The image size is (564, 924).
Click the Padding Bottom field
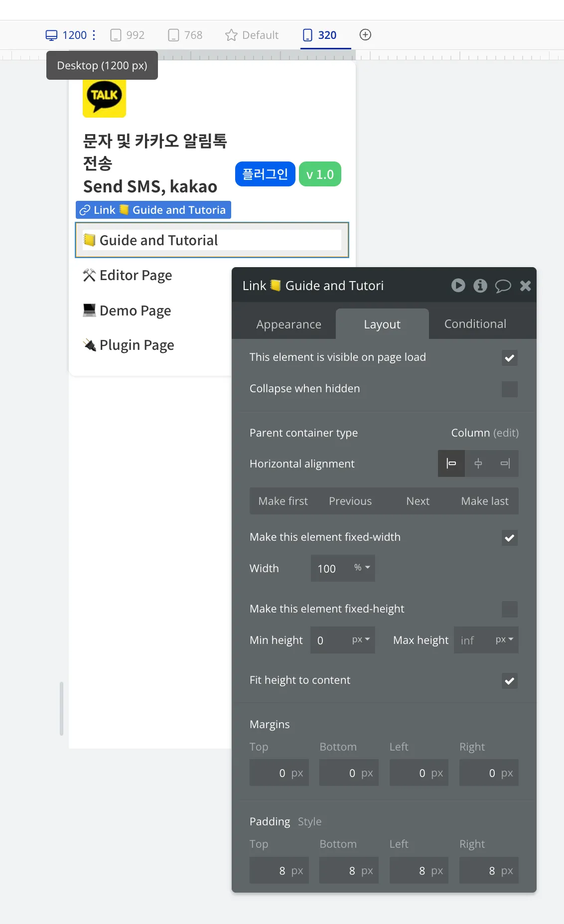click(x=349, y=870)
